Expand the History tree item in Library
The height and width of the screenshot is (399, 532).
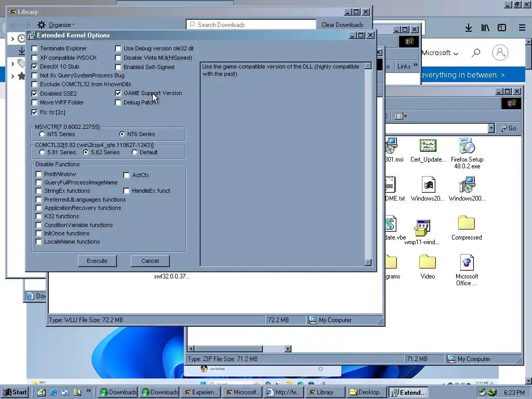coord(12,38)
